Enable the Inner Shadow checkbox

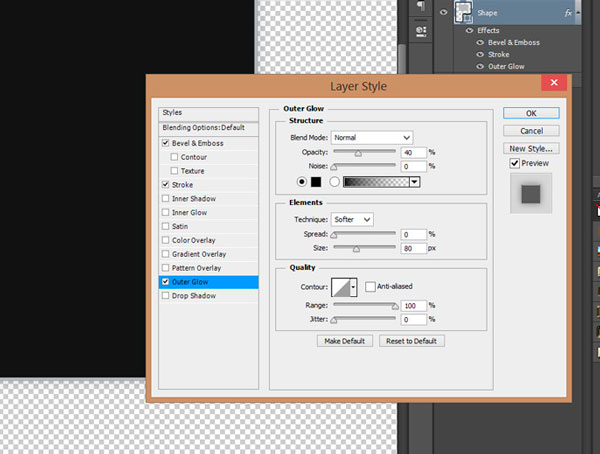click(x=165, y=198)
